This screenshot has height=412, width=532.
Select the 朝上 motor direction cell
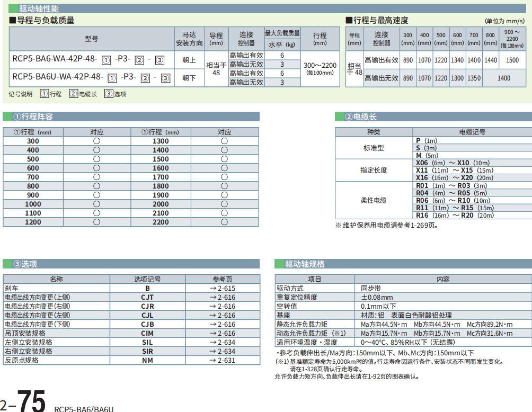click(x=189, y=60)
